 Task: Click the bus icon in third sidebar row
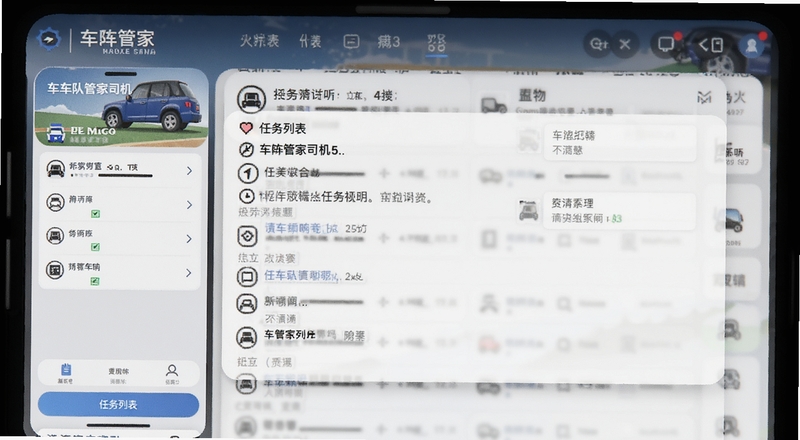(55, 236)
